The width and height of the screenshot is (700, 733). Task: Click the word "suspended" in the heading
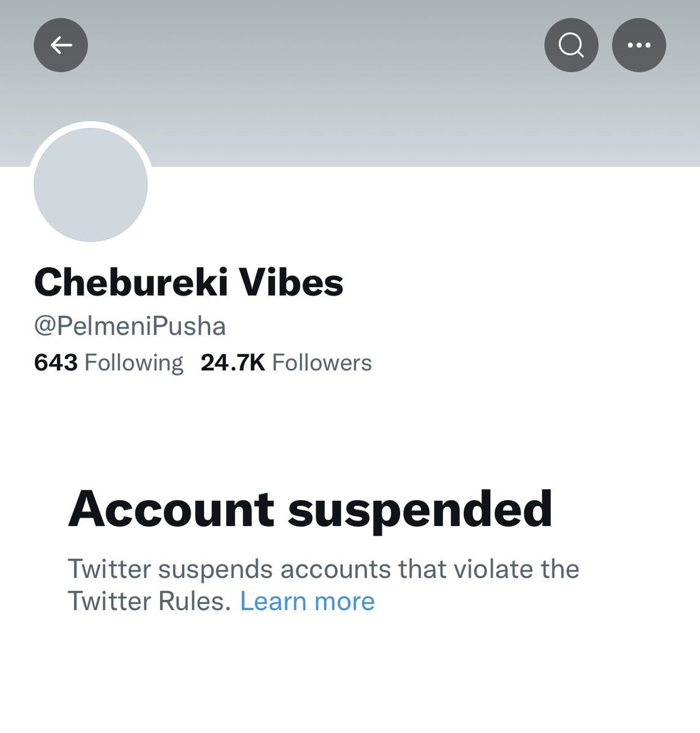(420, 510)
